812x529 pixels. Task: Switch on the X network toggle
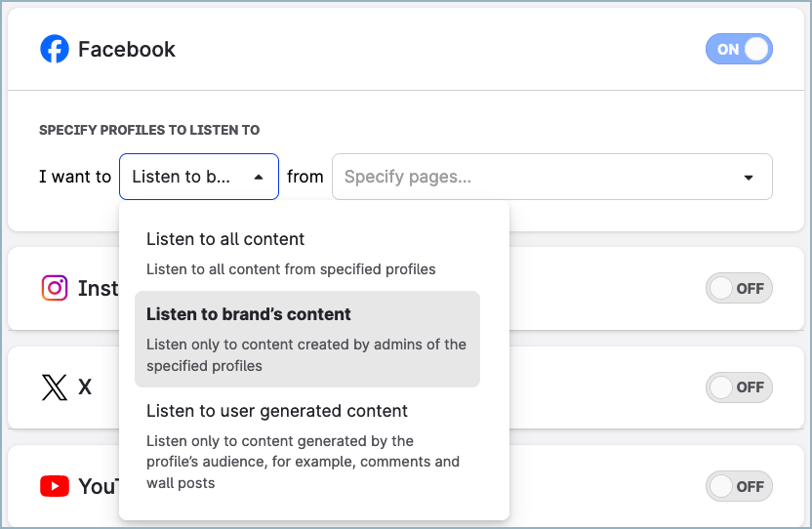[739, 387]
